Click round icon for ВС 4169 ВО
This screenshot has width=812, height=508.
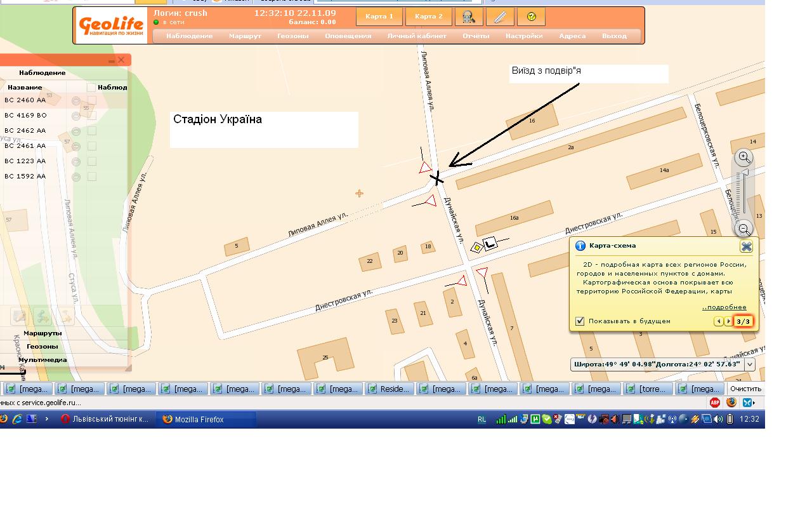point(76,116)
